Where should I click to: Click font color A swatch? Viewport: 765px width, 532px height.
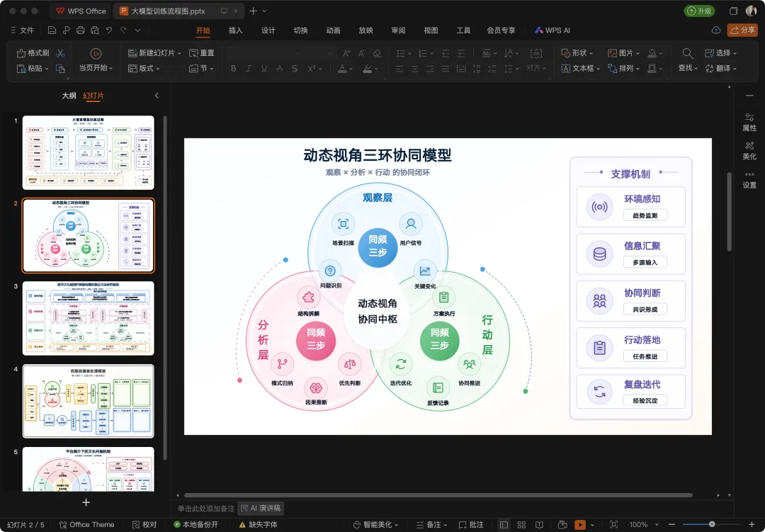click(342, 68)
